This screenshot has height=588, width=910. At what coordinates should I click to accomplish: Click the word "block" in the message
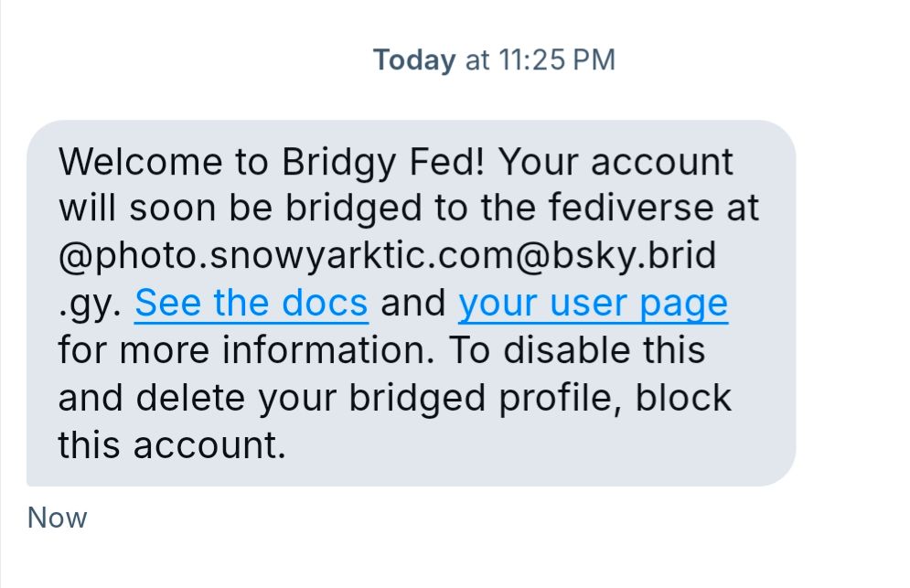[x=684, y=398]
